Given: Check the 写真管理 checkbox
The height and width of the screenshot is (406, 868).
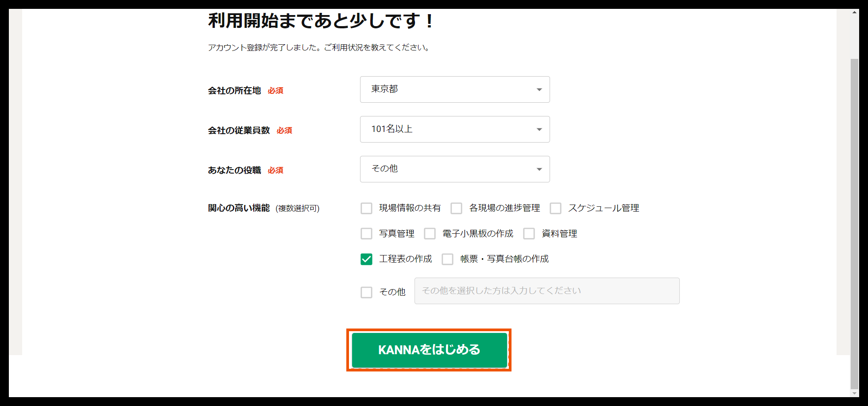Looking at the screenshot, I should click(x=366, y=233).
